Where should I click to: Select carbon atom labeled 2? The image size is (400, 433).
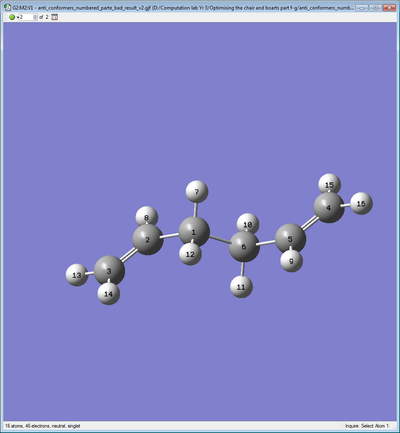(x=148, y=239)
